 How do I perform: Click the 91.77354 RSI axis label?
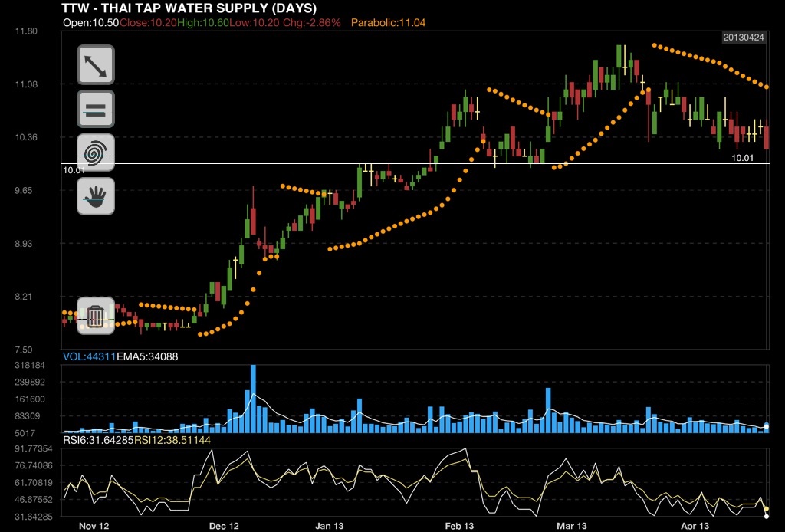[x=33, y=448]
